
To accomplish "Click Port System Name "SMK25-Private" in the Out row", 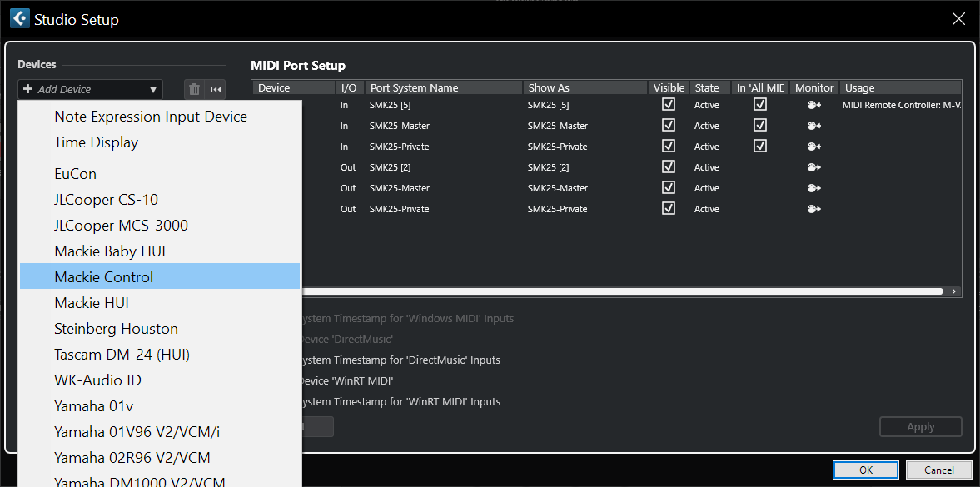I will point(400,209).
